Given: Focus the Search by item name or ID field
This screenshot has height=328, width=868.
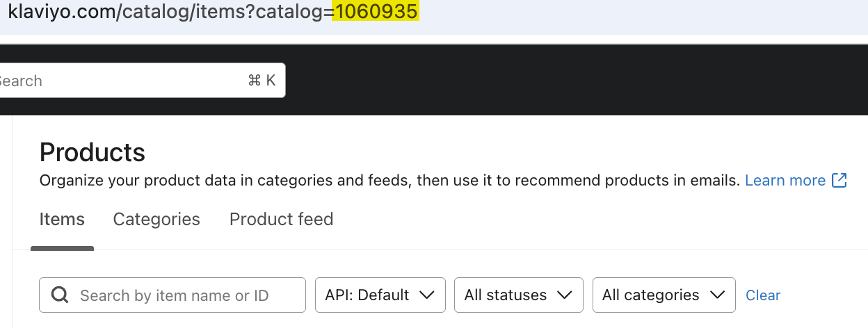Looking at the screenshot, I should click(181, 295).
